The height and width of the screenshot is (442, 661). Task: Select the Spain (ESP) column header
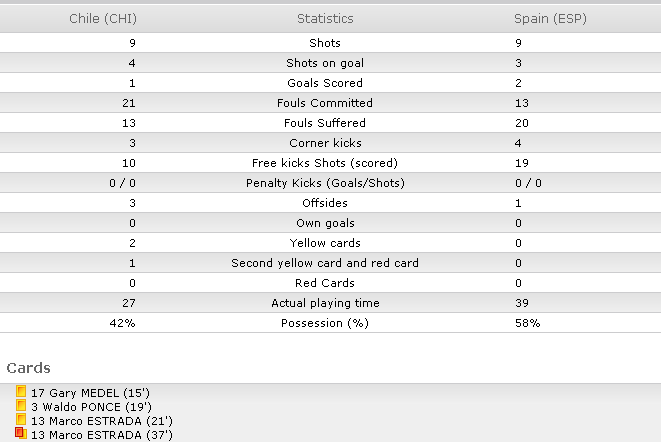(550, 19)
